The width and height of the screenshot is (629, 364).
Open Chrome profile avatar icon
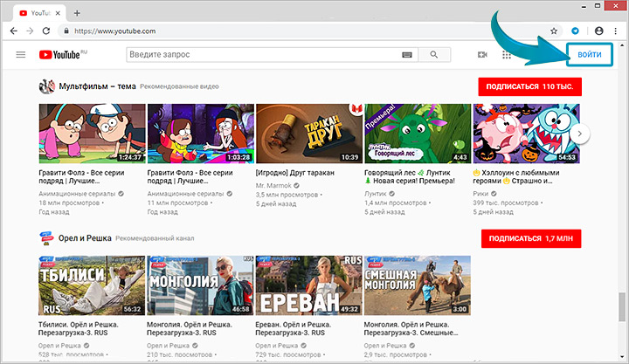point(599,31)
